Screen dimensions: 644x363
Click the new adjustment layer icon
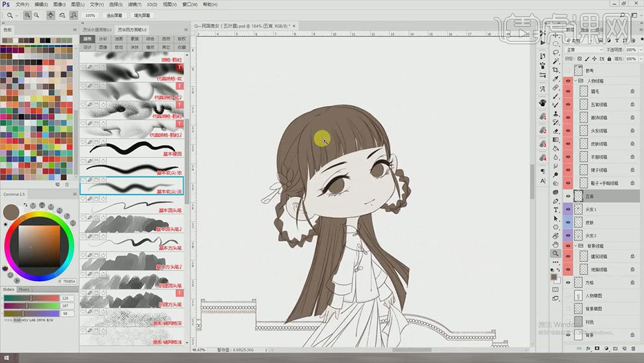[x=606, y=348]
